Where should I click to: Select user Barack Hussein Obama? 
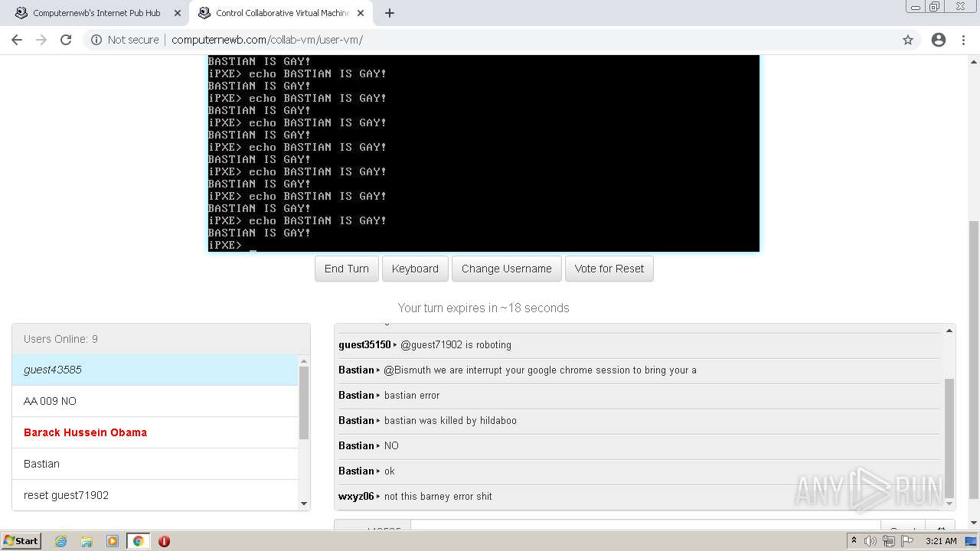click(x=155, y=432)
